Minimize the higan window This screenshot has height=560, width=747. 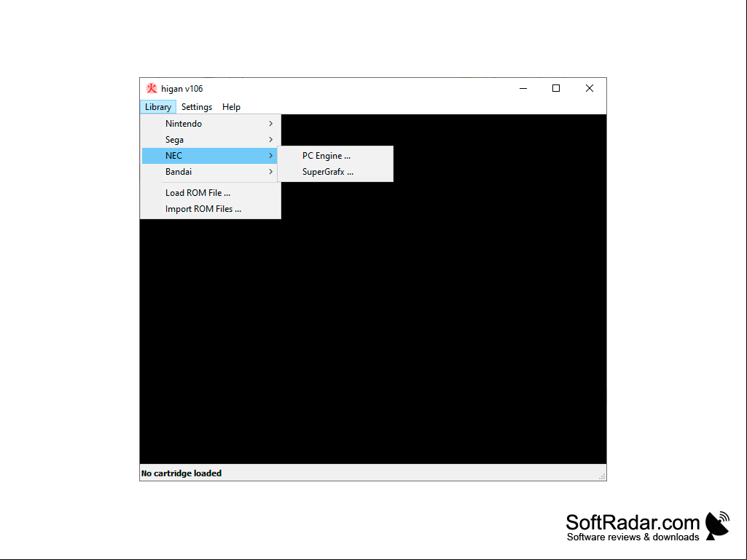coord(523,88)
